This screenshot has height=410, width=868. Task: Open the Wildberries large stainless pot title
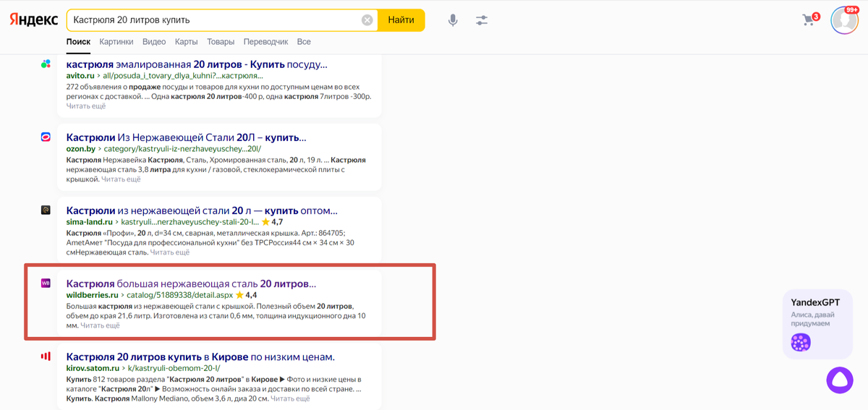pyautogui.click(x=191, y=283)
